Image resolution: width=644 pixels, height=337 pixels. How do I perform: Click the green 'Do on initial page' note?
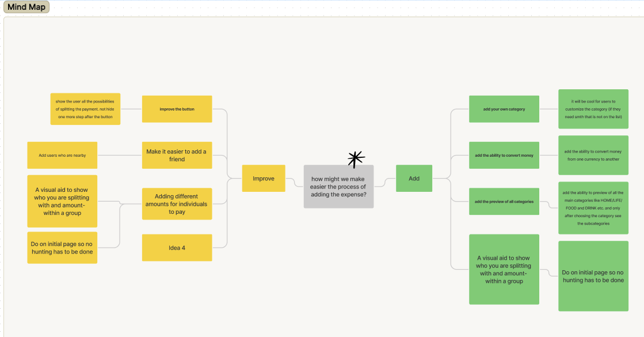click(x=593, y=276)
